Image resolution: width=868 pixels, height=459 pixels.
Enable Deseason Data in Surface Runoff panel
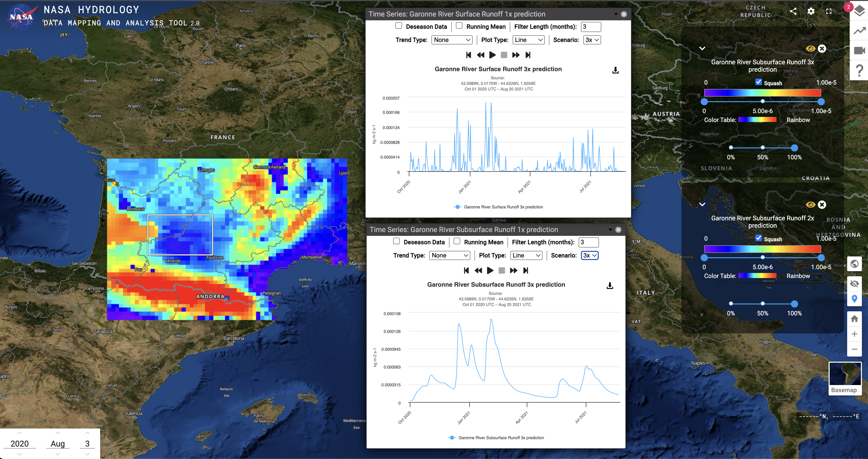(399, 26)
